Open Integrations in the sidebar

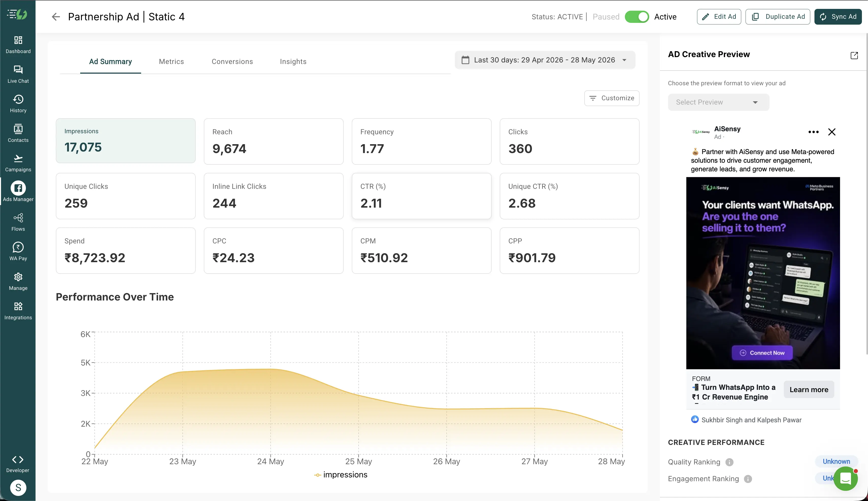[x=18, y=311]
